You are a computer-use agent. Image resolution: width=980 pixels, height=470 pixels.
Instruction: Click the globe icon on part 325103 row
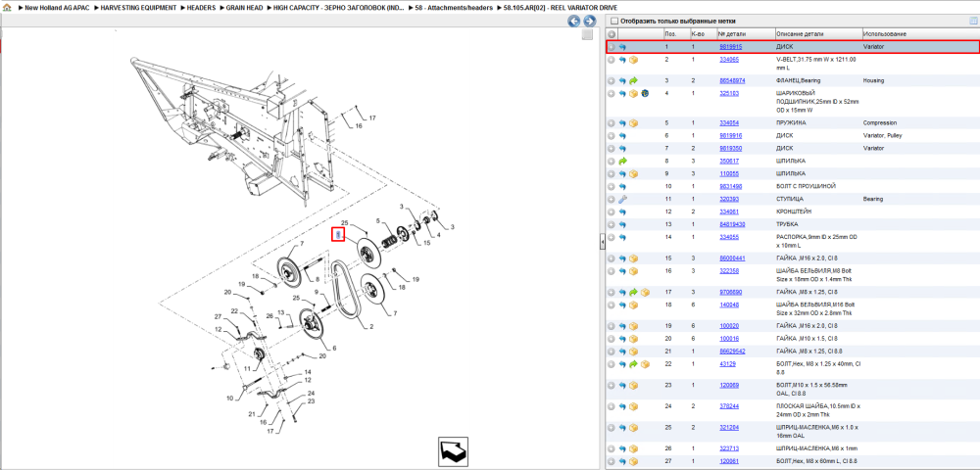(645, 94)
